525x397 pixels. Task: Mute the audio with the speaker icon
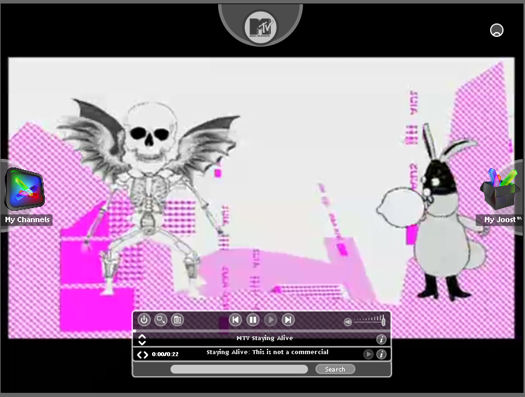point(348,322)
